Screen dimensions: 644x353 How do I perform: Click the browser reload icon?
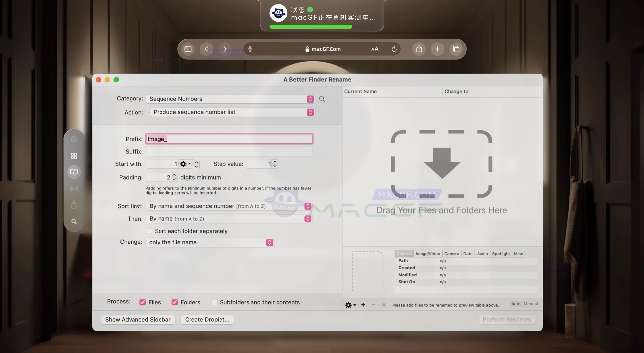[394, 49]
